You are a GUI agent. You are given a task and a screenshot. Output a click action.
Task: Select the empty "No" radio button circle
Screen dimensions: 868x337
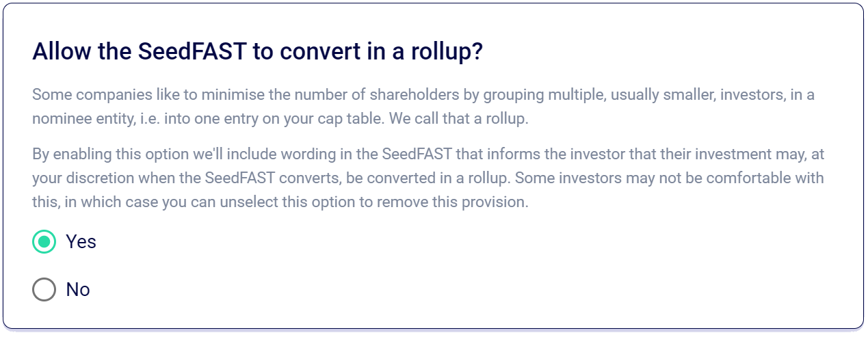click(x=44, y=290)
